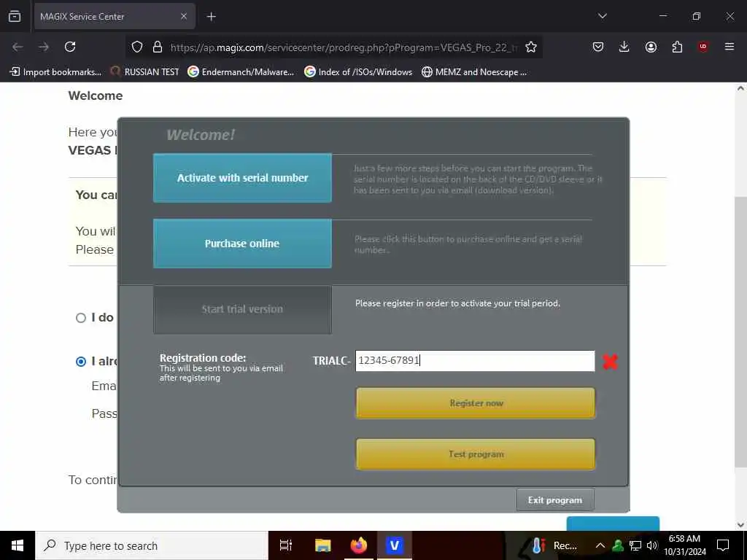The height and width of the screenshot is (560, 747).
Task: Open MEMZ and Noescape bookmark
Action: click(x=474, y=72)
